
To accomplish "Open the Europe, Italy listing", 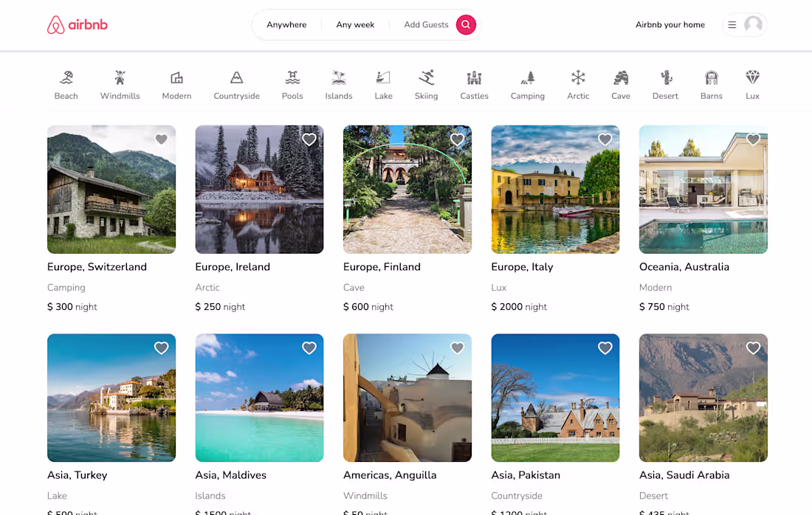I will (x=555, y=190).
